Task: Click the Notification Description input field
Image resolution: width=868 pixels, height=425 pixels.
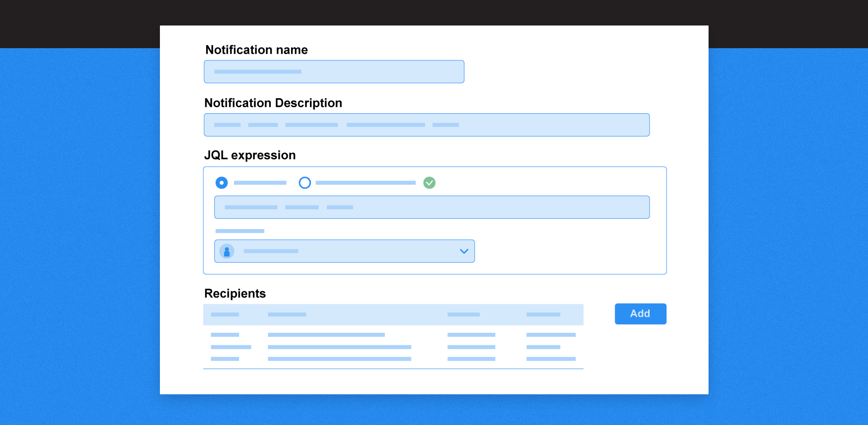Action: coord(426,125)
